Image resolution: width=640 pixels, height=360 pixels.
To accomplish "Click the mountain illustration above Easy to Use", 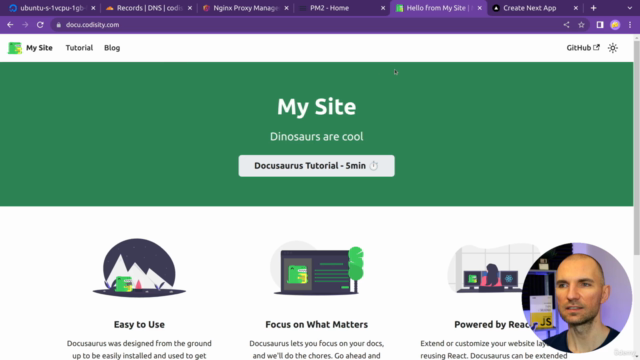I will click(x=139, y=268).
